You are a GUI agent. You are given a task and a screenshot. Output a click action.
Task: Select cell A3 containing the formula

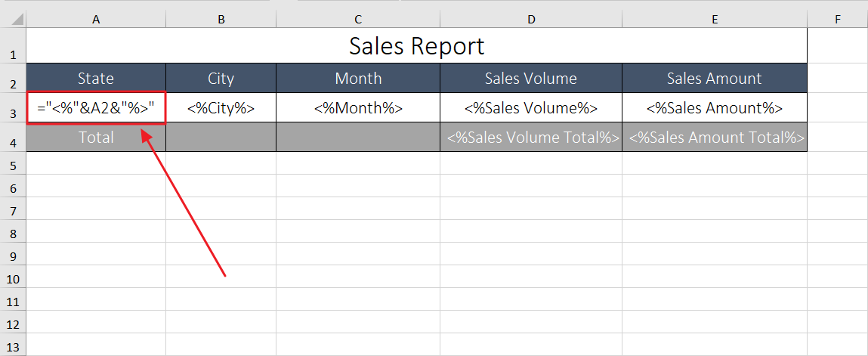click(96, 108)
